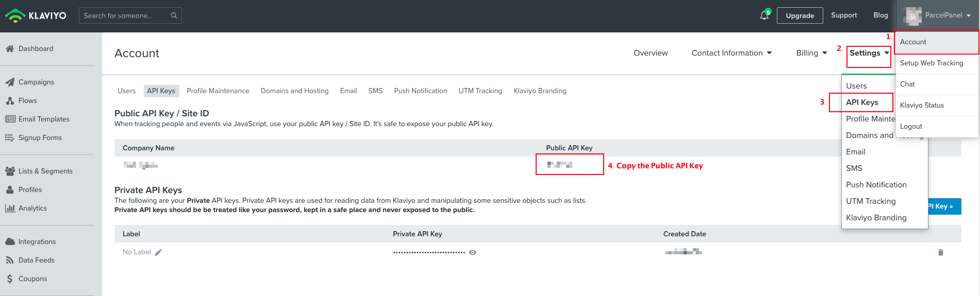The height and width of the screenshot is (296, 980).
Task: Open the Support link
Action: pyautogui.click(x=844, y=15)
